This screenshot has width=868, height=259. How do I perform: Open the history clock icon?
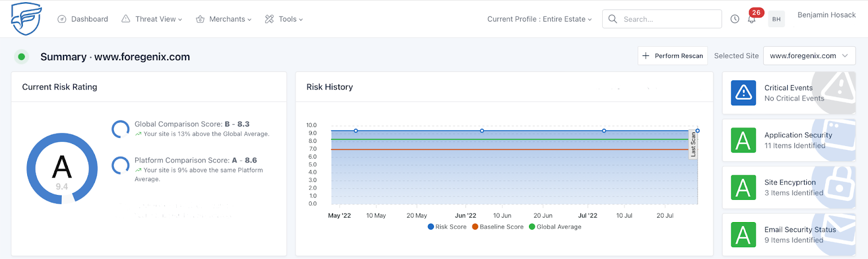pyautogui.click(x=735, y=19)
